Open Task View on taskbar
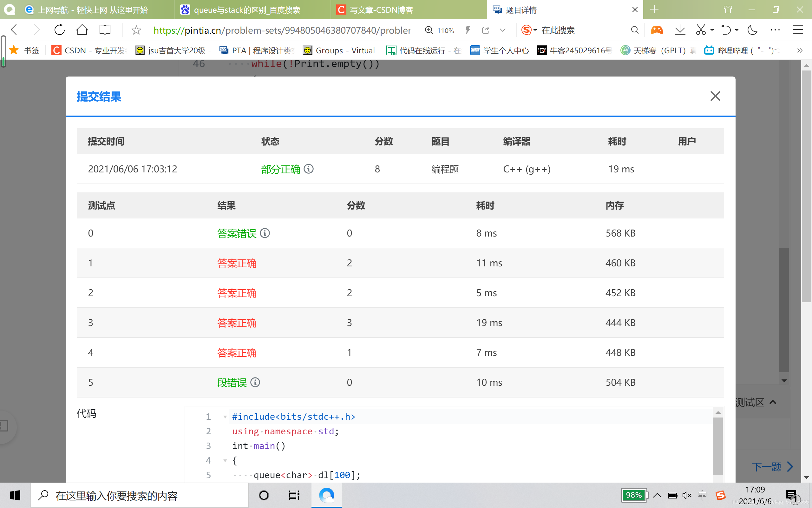This screenshot has width=812, height=508. tap(294, 495)
